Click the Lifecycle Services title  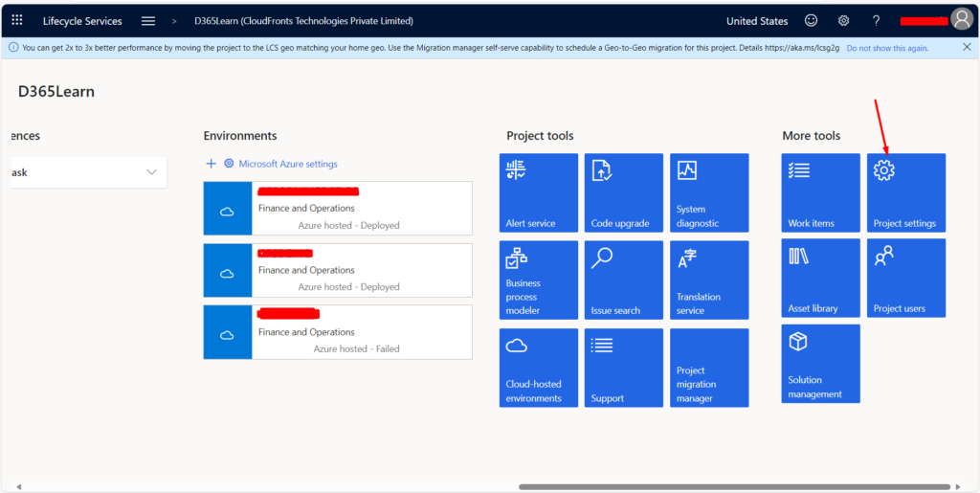[82, 21]
